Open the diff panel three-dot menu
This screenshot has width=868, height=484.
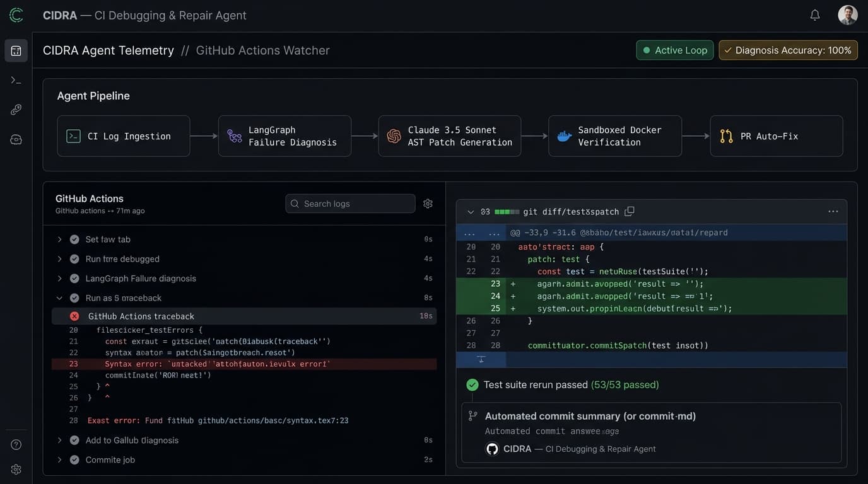tap(833, 212)
